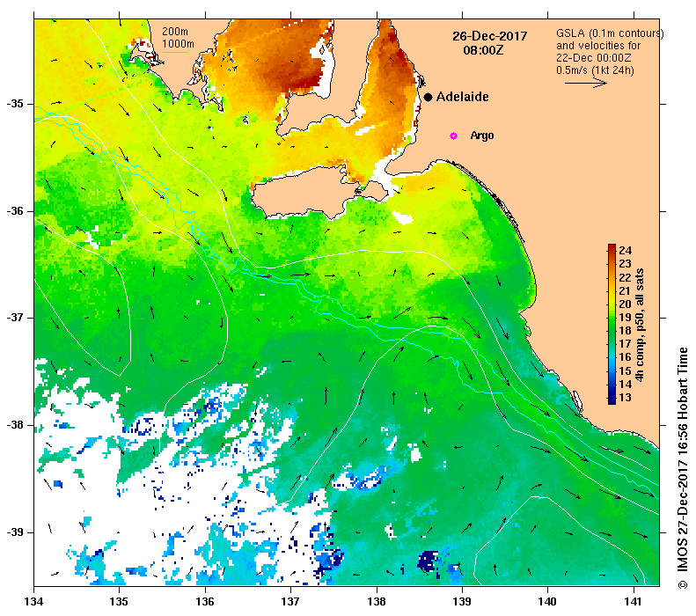This screenshot has width=696, height=616.
Task: Click the 139 longitude axis label
Action: pyautogui.click(x=463, y=602)
